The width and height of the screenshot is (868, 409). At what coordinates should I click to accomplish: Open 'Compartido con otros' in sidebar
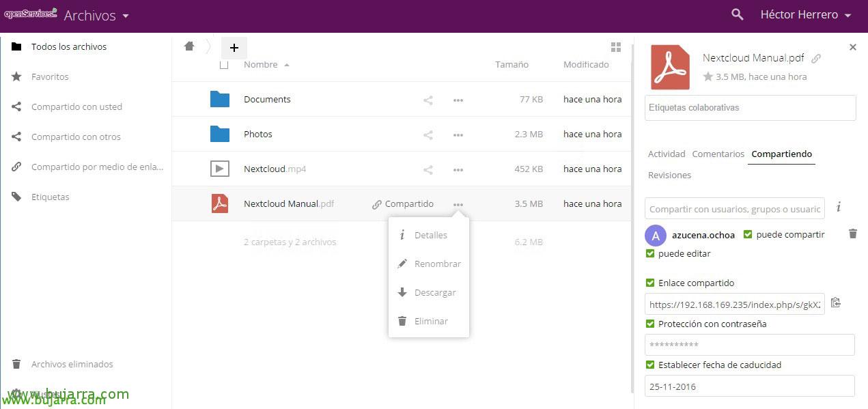tap(76, 137)
